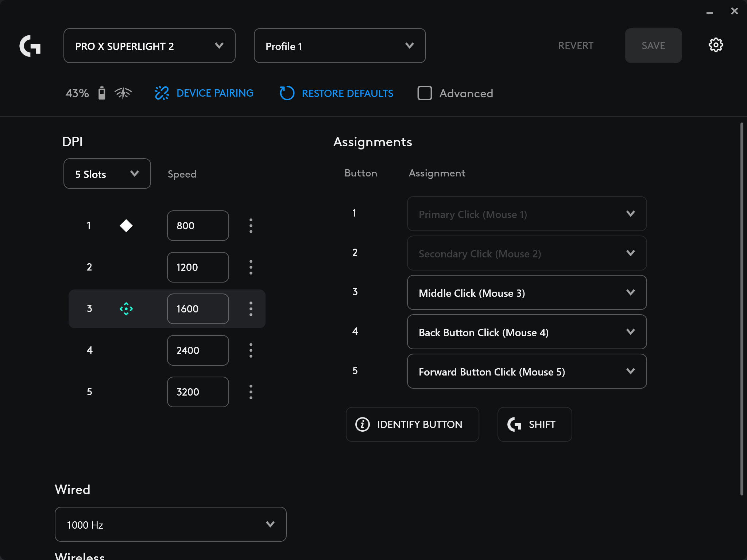
Task: Click the white diamond default DPI marker
Action: point(126,226)
